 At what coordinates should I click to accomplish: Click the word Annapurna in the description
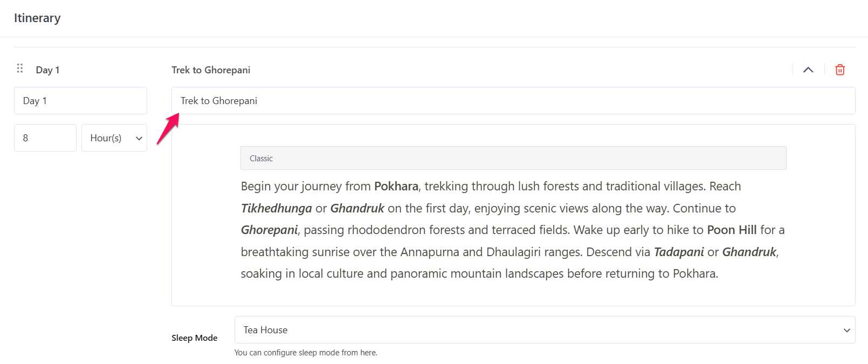tap(429, 252)
